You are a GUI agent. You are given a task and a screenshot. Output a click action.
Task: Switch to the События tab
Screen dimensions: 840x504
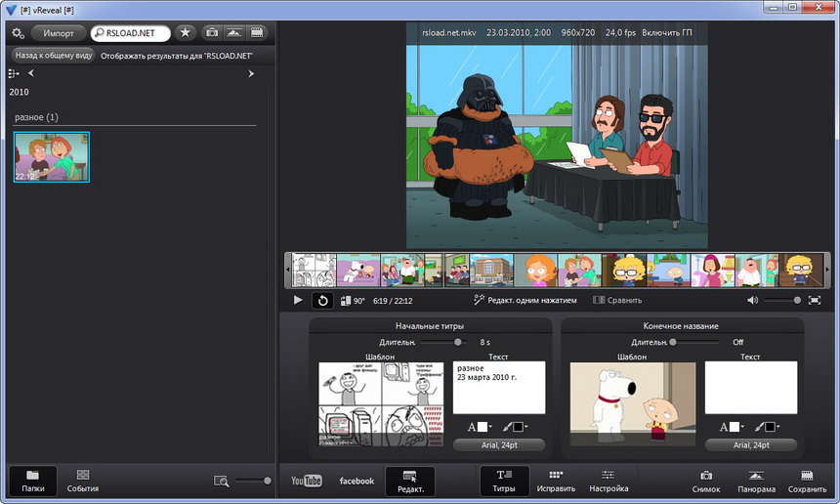[82, 481]
